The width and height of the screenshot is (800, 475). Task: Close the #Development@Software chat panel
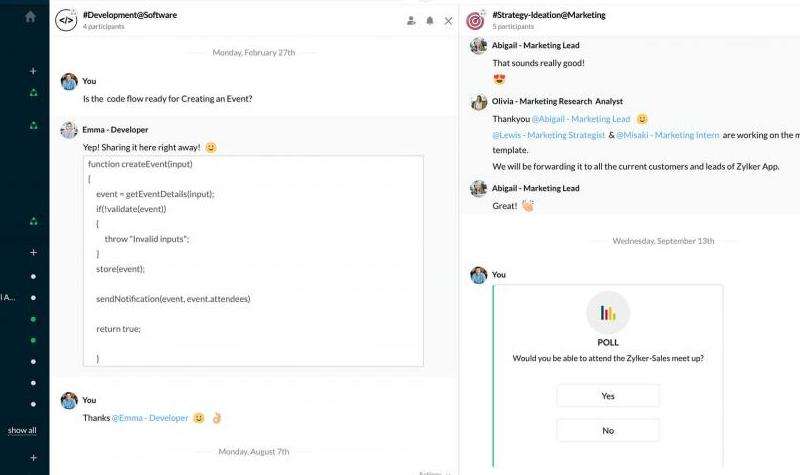[447, 20]
